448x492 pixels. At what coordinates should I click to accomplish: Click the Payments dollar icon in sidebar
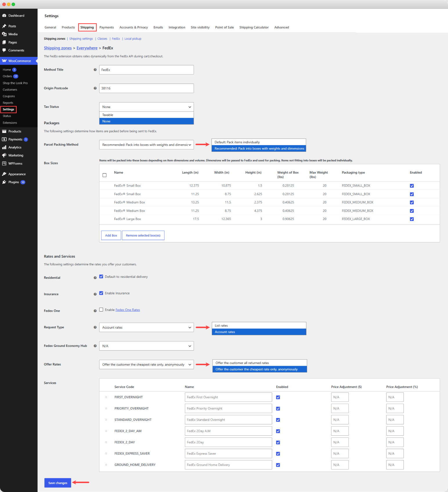[x=4, y=140]
